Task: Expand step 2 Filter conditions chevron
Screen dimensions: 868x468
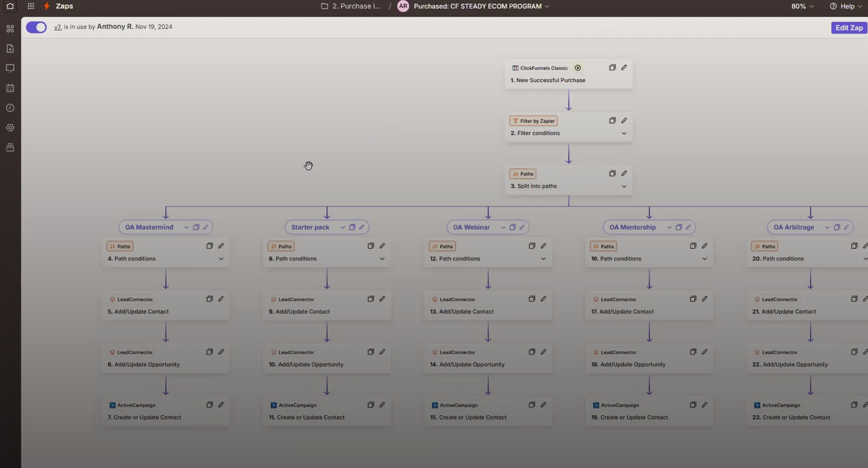Action: pyautogui.click(x=624, y=133)
